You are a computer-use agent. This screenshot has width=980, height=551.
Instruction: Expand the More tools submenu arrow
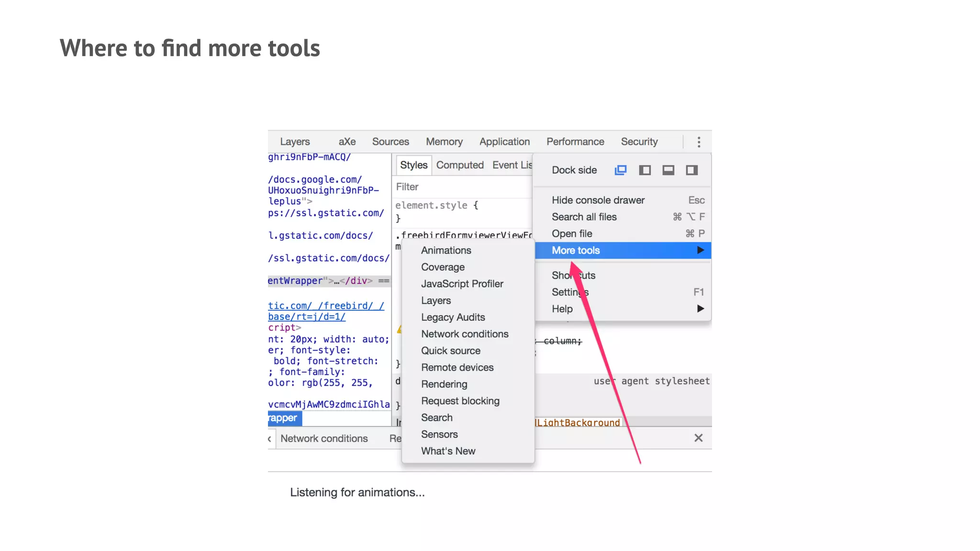pos(700,250)
